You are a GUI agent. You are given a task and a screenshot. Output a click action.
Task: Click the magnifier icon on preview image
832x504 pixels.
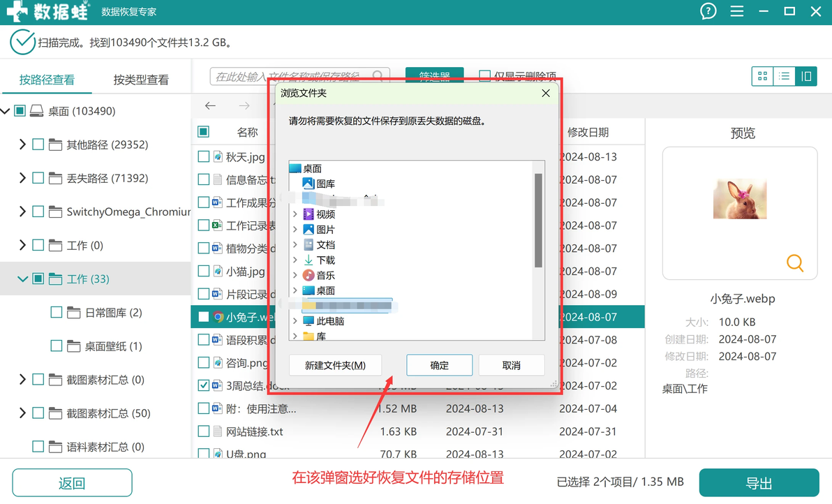(794, 262)
